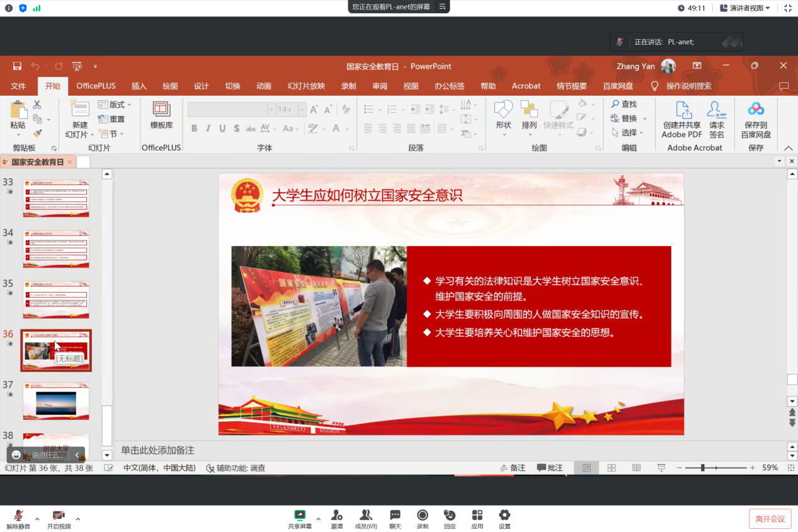This screenshot has width=798, height=532.
Task: Toggle text shadow S button
Action: pos(236,128)
